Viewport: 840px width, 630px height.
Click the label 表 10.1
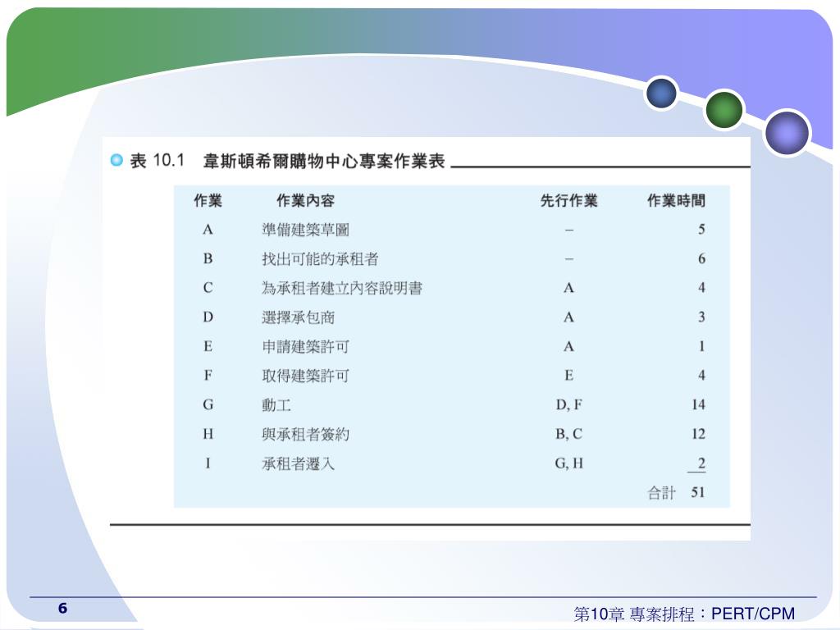(157, 160)
